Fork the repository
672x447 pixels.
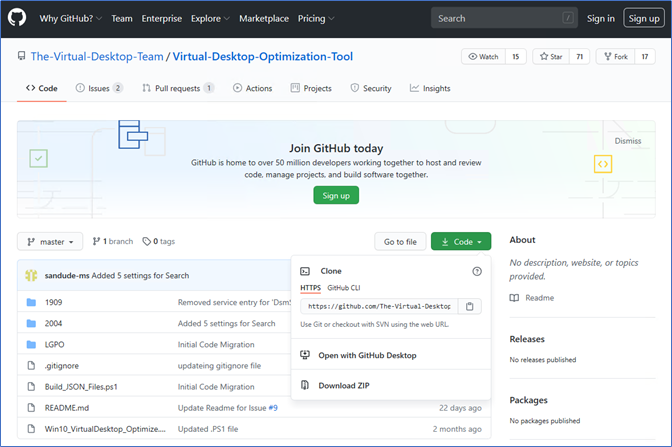click(615, 57)
